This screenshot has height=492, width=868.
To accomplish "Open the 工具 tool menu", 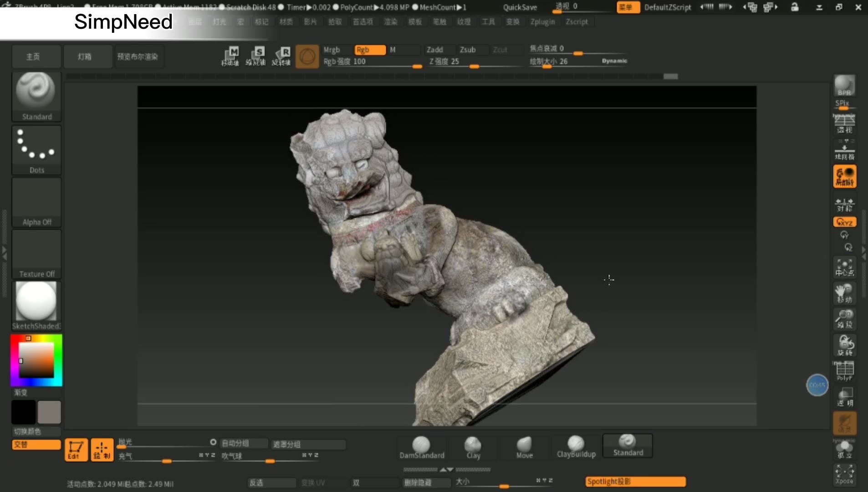I will click(x=488, y=22).
